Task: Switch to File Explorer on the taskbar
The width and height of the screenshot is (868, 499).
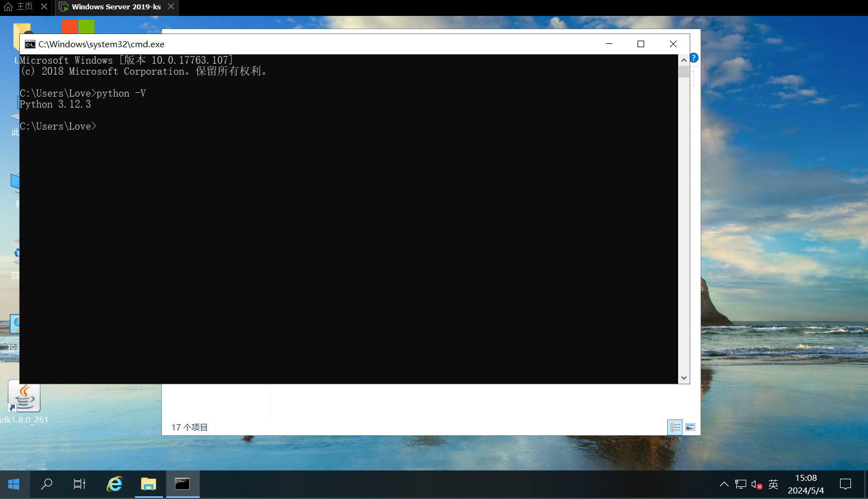Action: (x=149, y=484)
